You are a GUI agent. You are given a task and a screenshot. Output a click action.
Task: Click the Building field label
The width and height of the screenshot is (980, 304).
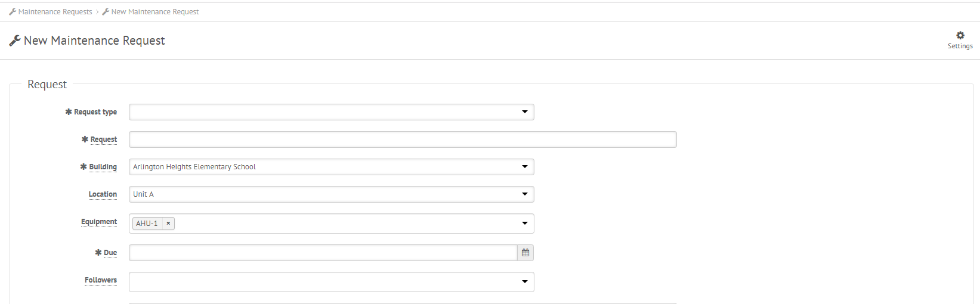[103, 167]
